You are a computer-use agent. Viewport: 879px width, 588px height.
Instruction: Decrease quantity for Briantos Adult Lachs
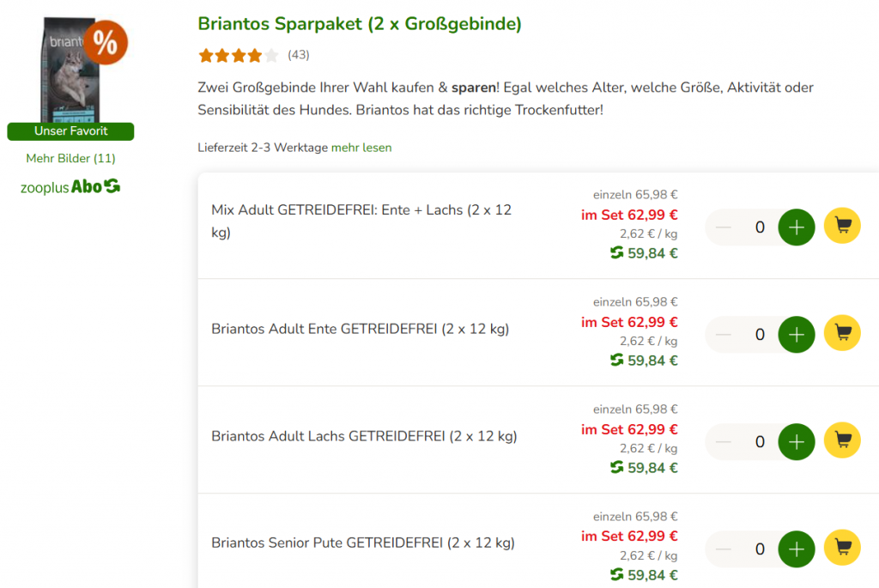pos(724,442)
